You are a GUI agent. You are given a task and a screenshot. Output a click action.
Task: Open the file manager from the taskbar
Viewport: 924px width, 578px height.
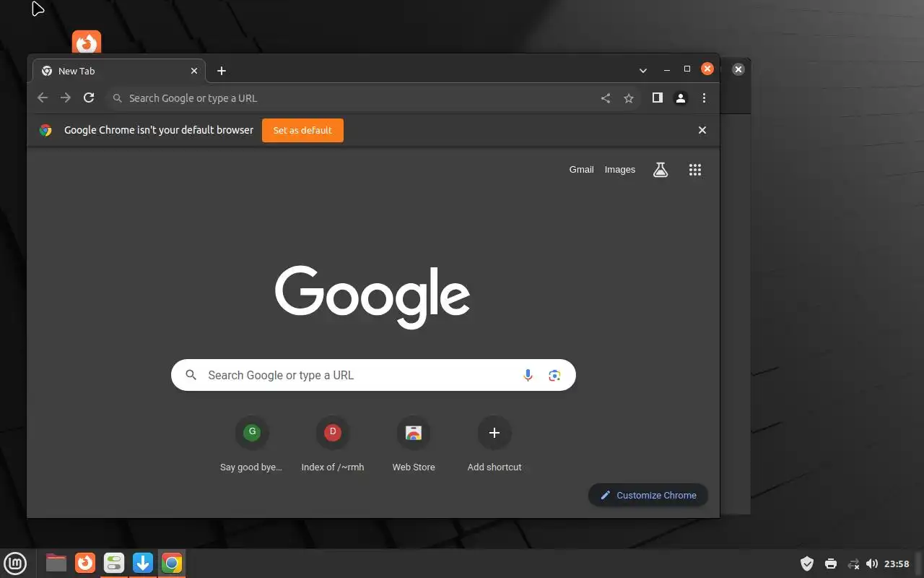[x=56, y=563]
